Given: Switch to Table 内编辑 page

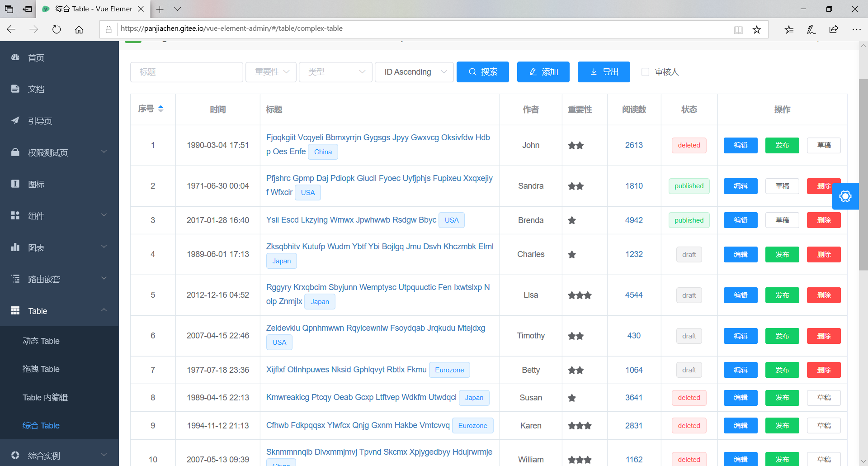Looking at the screenshot, I should click(x=46, y=397).
